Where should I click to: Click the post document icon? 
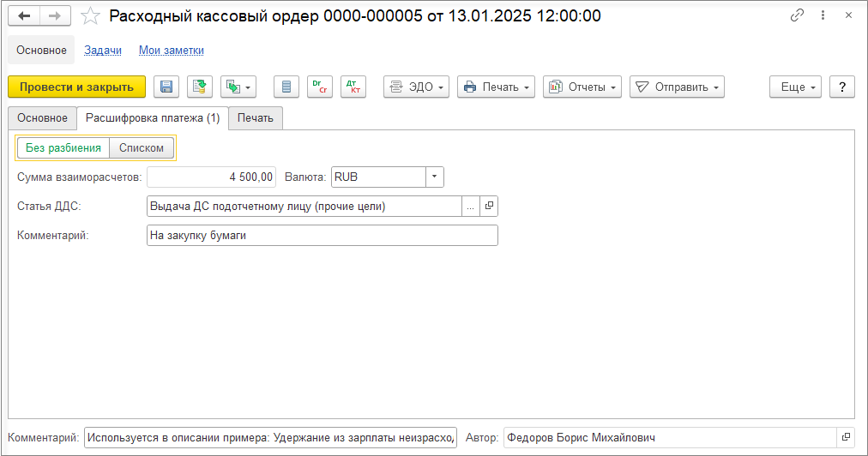click(200, 87)
